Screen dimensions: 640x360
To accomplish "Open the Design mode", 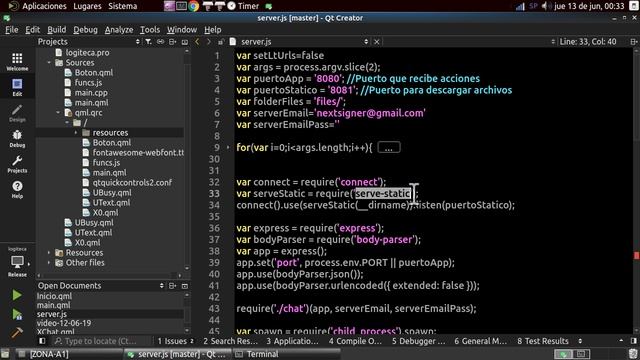I will pyautogui.click(x=17, y=113).
